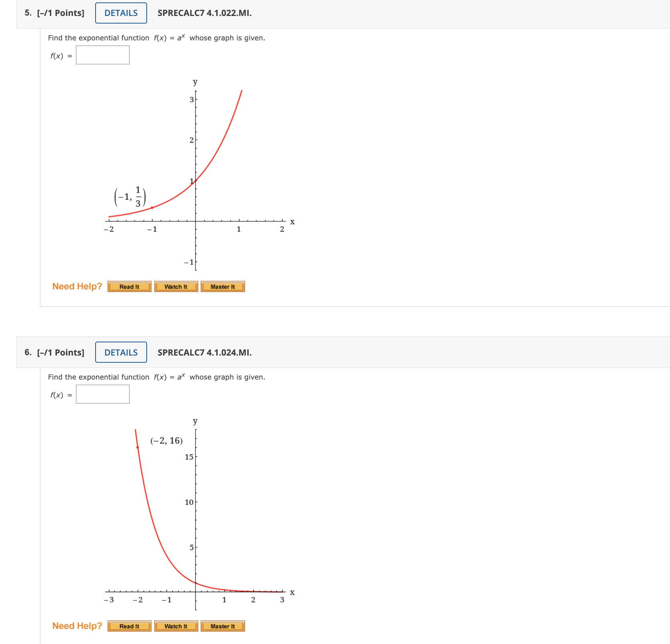Click Read It for problem 6
The width and height of the screenshot is (670, 644).
[x=129, y=626]
